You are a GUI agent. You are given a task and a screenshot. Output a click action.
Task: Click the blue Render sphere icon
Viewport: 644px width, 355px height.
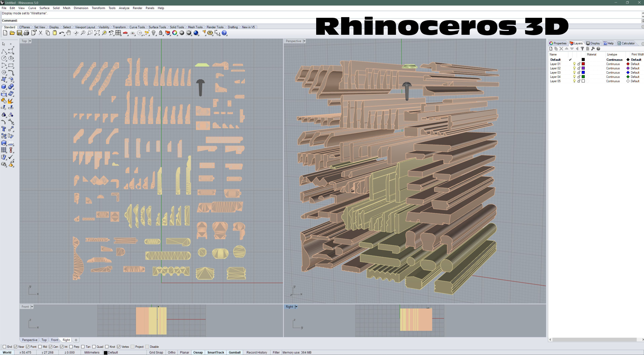196,33
